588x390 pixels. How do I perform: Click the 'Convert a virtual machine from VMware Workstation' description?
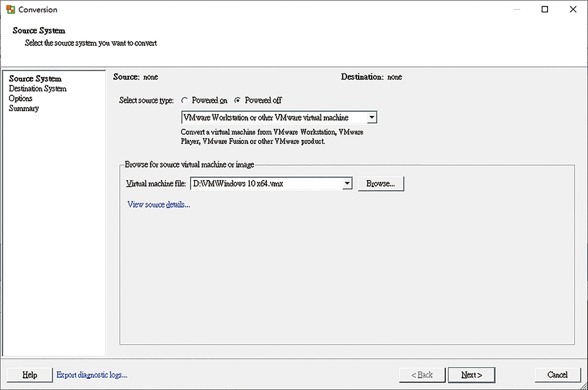(272, 136)
